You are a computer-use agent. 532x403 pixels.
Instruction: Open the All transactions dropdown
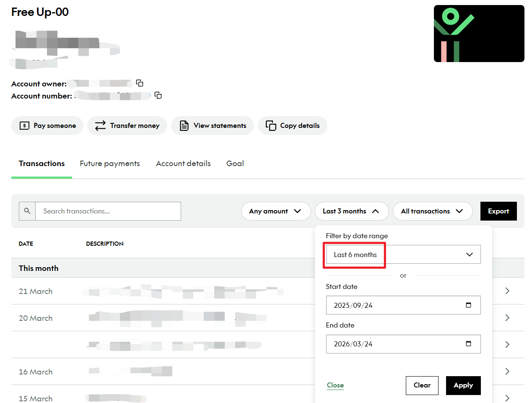pyautogui.click(x=432, y=211)
